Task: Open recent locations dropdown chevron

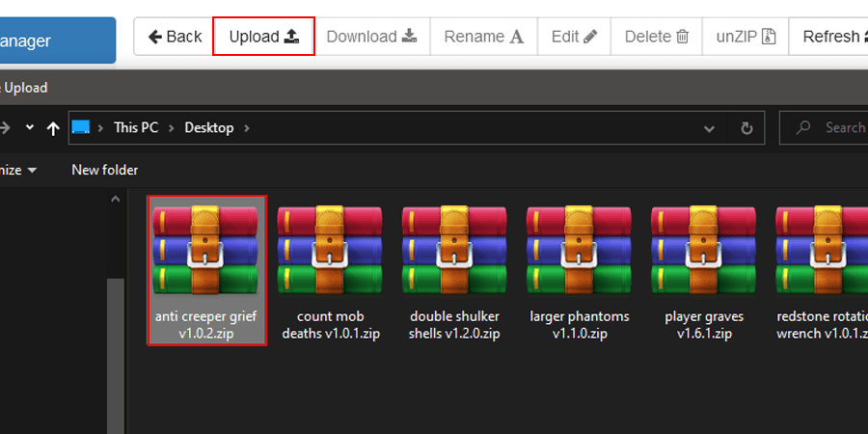Action: (30, 127)
